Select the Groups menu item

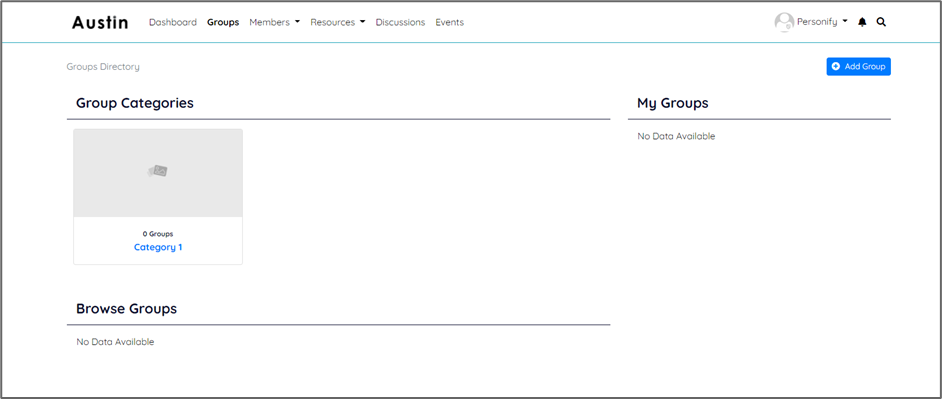[x=223, y=22]
